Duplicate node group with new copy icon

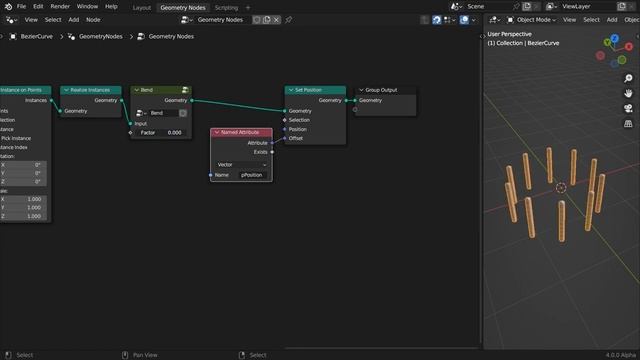click(267, 20)
